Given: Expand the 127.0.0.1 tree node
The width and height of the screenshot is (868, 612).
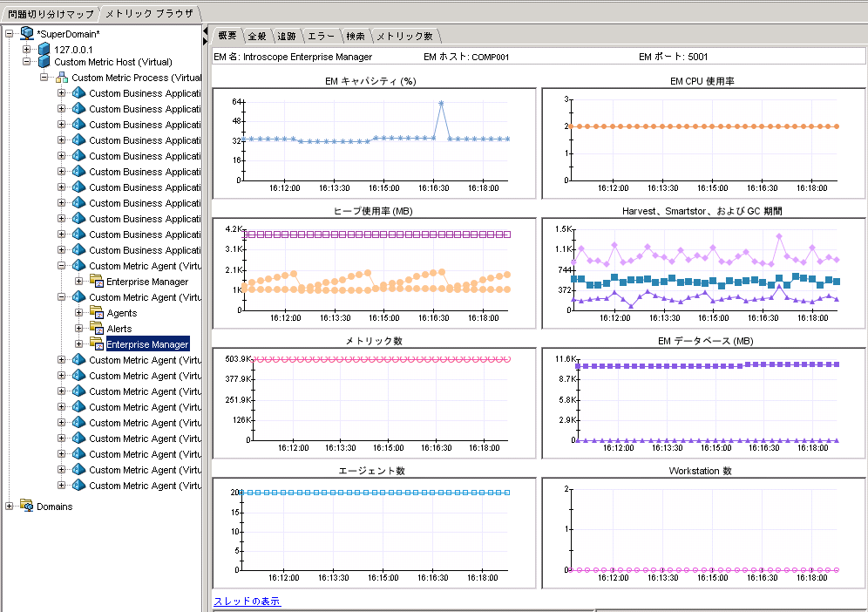Looking at the screenshot, I should 27,49.
